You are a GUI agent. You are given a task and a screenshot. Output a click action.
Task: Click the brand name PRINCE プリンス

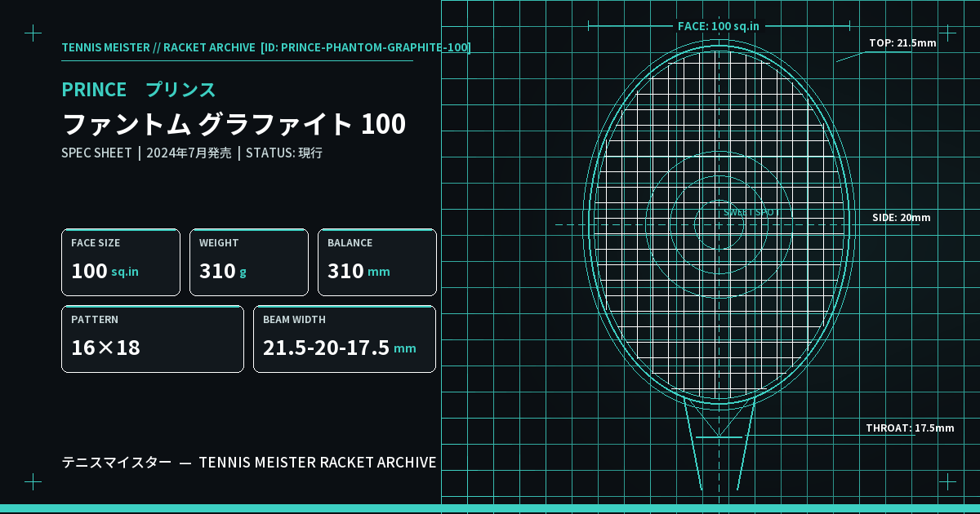pyautogui.click(x=139, y=90)
